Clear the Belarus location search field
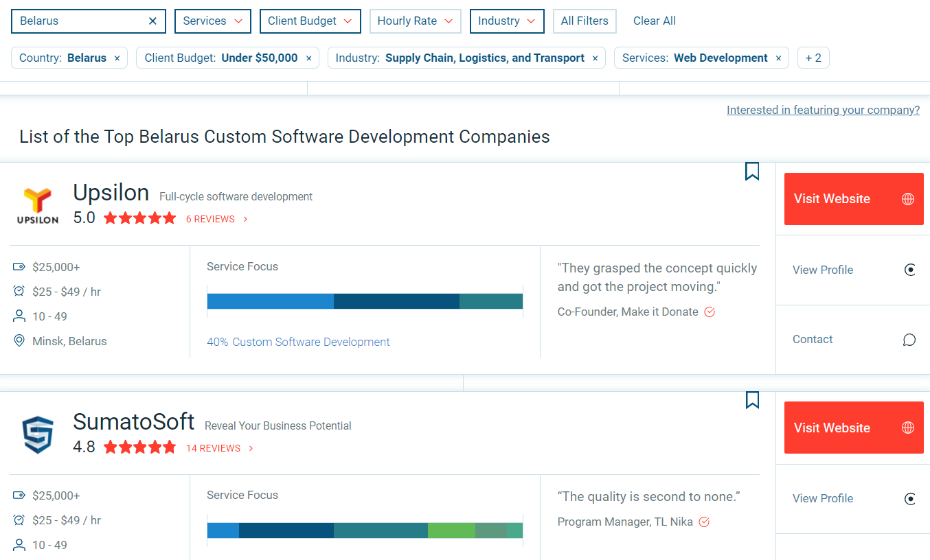Image resolution: width=930 pixels, height=560 pixels. point(152,21)
